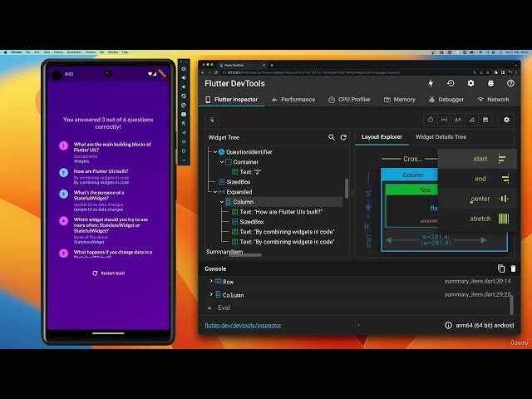Collapse the QuestionIdentifier tree node

tap(214, 152)
